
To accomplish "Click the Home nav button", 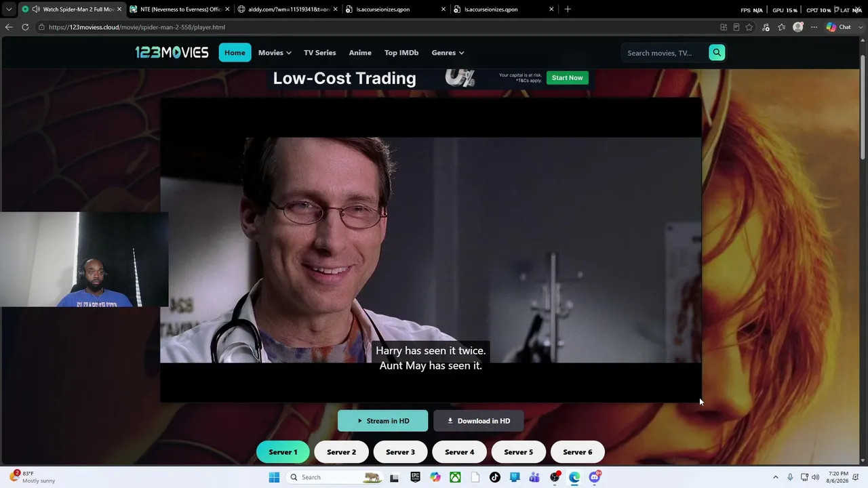I will (x=235, y=53).
